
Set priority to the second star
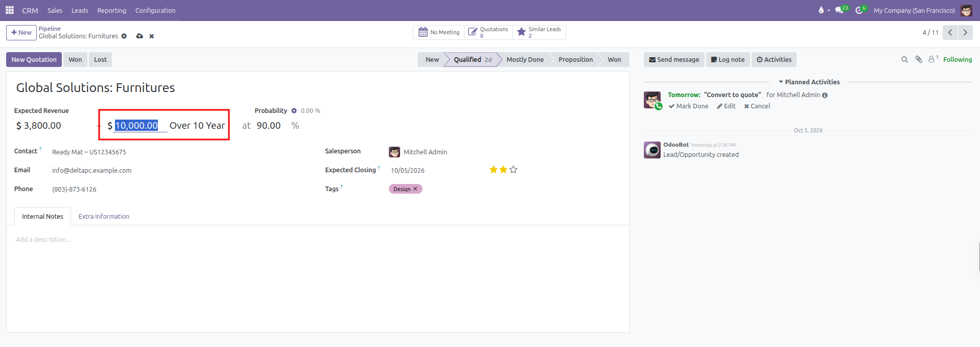[503, 170]
